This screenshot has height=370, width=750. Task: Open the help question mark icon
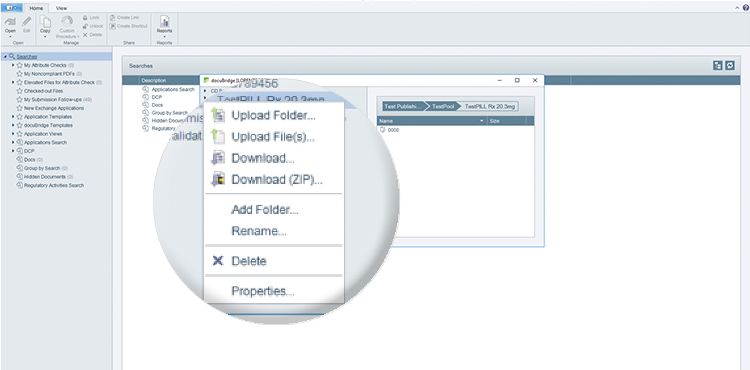tap(746, 8)
